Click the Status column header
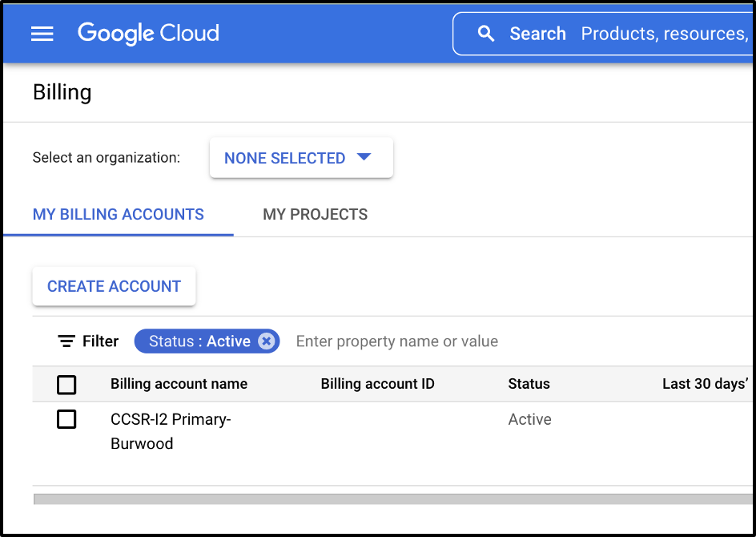 [x=529, y=384]
